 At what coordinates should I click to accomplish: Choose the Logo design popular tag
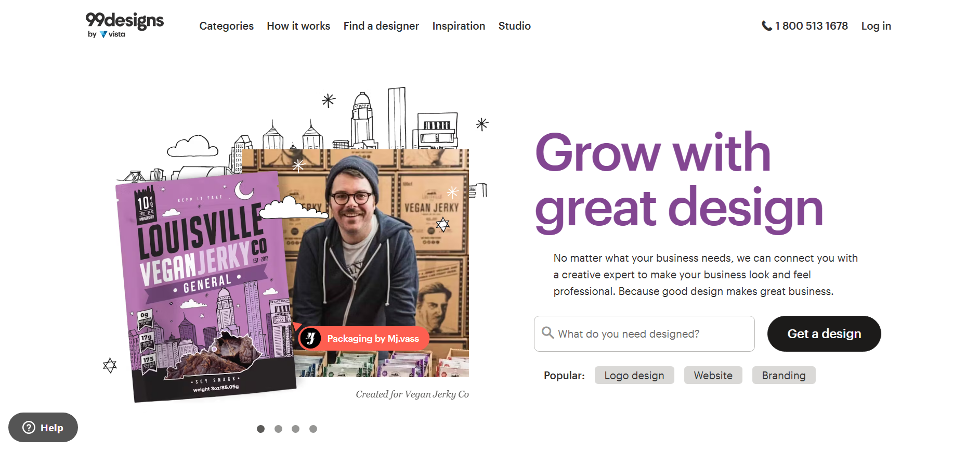coord(634,375)
